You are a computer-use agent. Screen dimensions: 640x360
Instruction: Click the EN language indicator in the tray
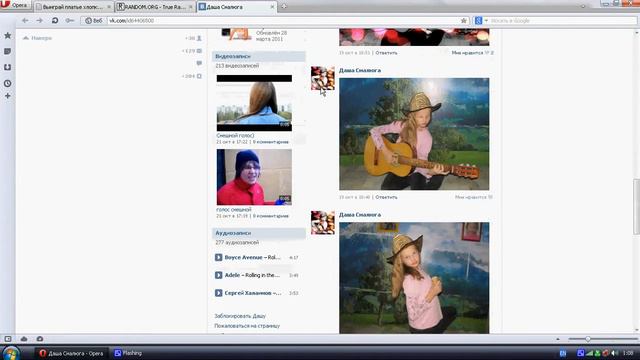563,353
